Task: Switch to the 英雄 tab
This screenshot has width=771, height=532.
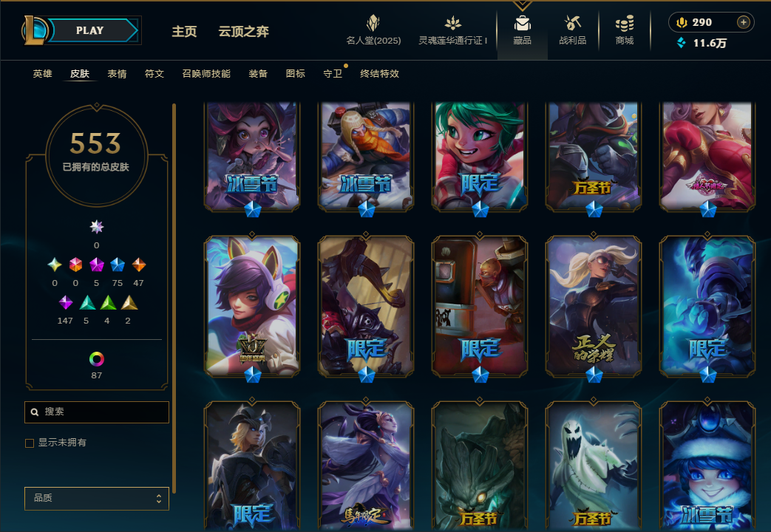Action: (x=42, y=74)
